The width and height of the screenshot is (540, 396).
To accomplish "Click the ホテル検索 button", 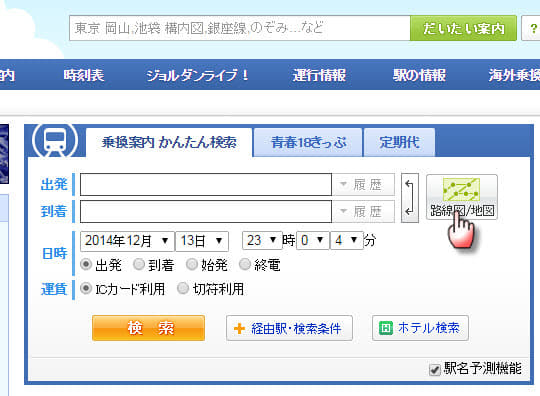I will [x=420, y=328].
